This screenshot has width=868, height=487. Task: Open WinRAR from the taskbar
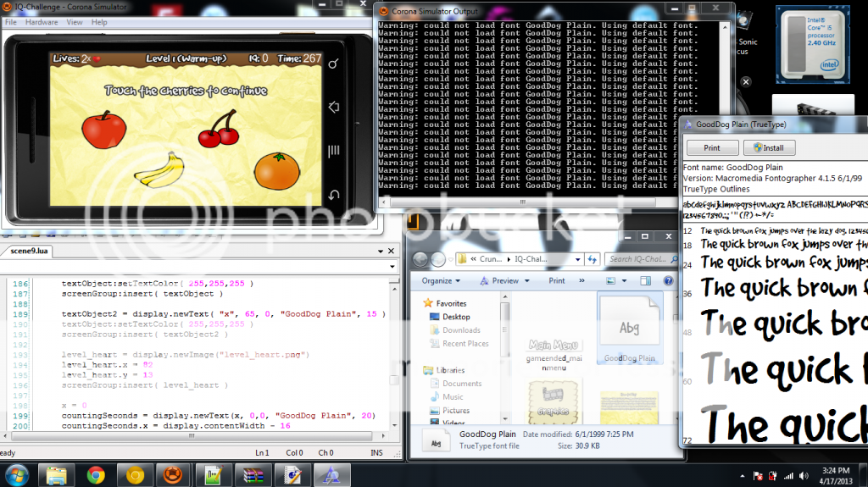[254, 475]
